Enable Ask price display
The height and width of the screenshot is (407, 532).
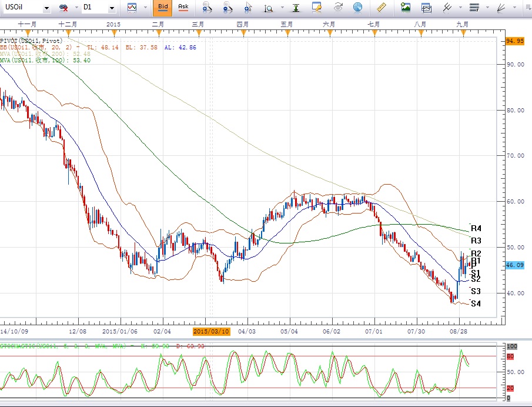(183, 8)
